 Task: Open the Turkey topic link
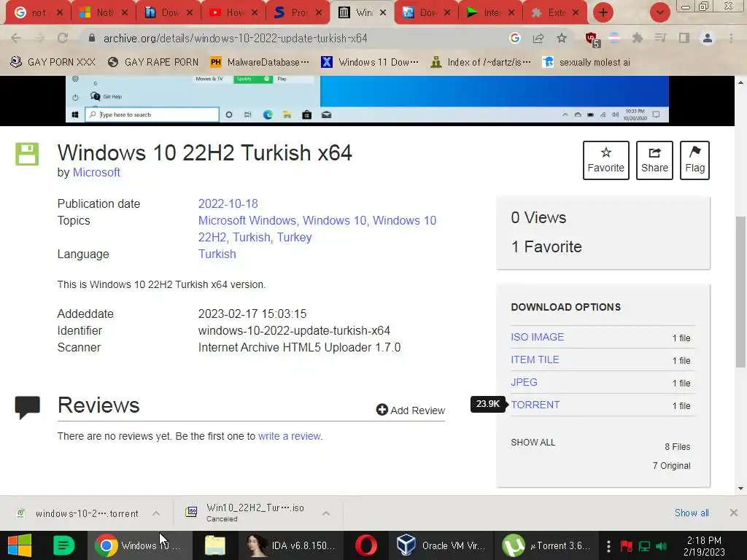[x=295, y=237]
